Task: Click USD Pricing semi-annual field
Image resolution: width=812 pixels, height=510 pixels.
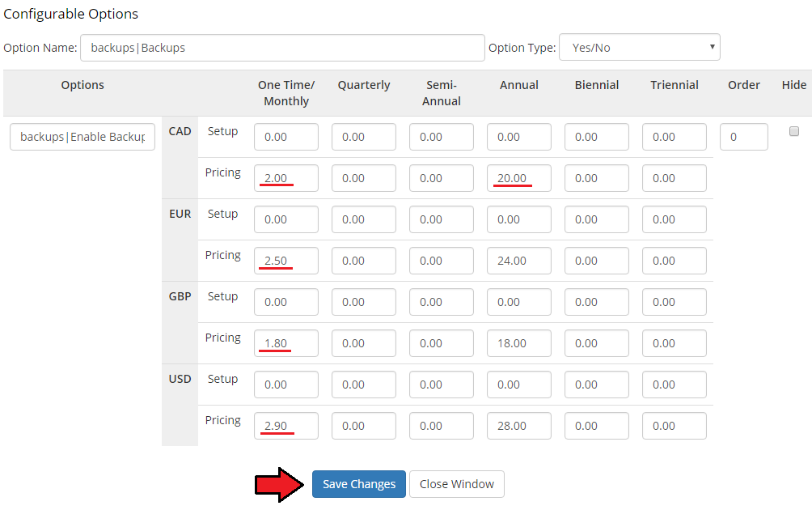Action: coord(442,426)
